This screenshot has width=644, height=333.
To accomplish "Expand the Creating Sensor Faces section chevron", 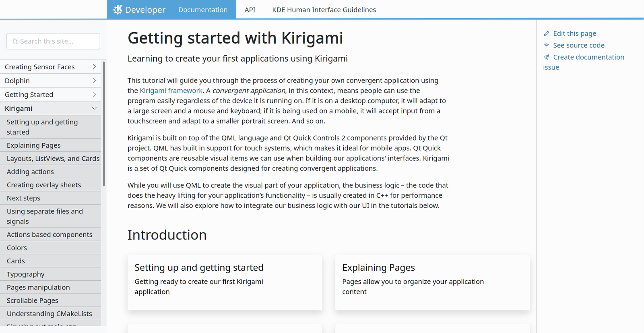I will click(x=94, y=66).
